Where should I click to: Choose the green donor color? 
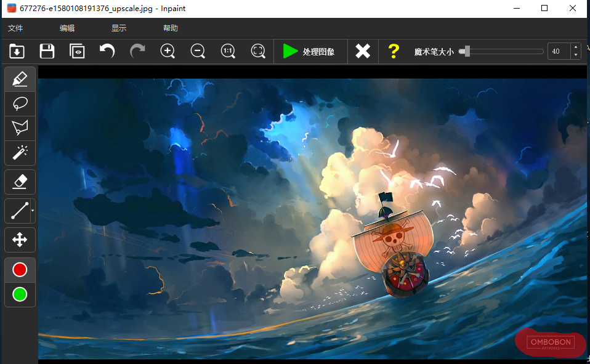pyautogui.click(x=20, y=294)
